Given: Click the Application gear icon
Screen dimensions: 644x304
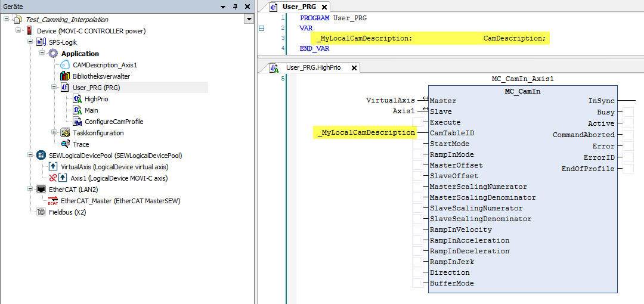Looking at the screenshot, I should tap(53, 54).
